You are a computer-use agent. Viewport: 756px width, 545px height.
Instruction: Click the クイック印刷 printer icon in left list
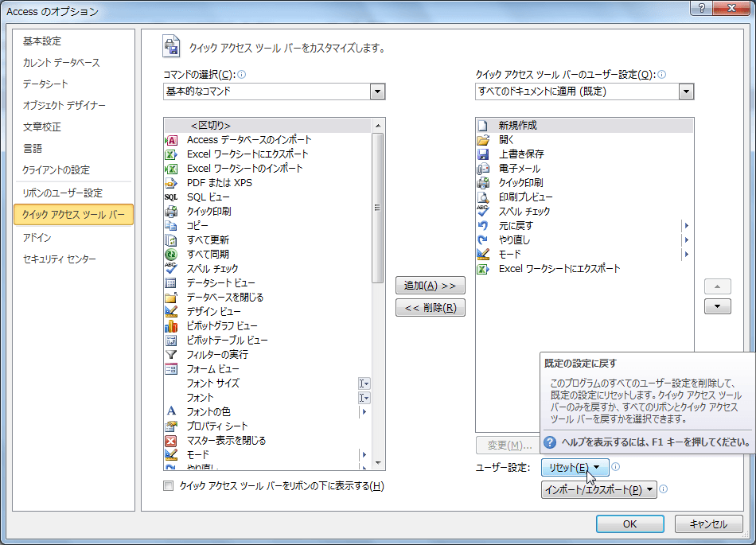click(x=171, y=212)
